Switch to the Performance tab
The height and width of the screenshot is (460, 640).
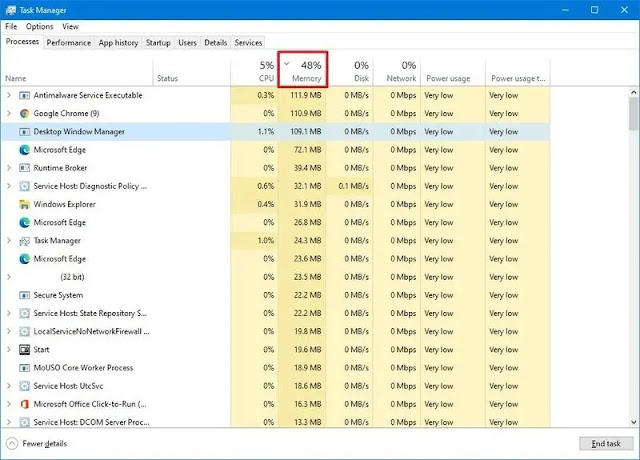click(x=69, y=43)
